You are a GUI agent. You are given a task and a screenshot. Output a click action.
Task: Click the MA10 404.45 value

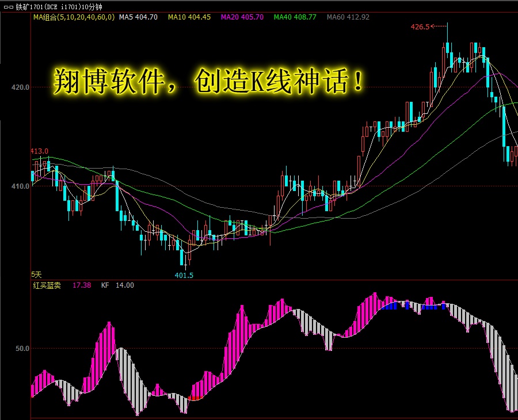189,17
